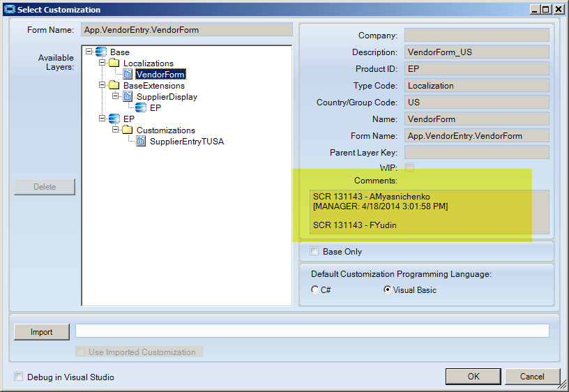Click the top-level EP layer database icon
Image resolution: width=569 pixels, height=392 pixels.
tap(114, 119)
